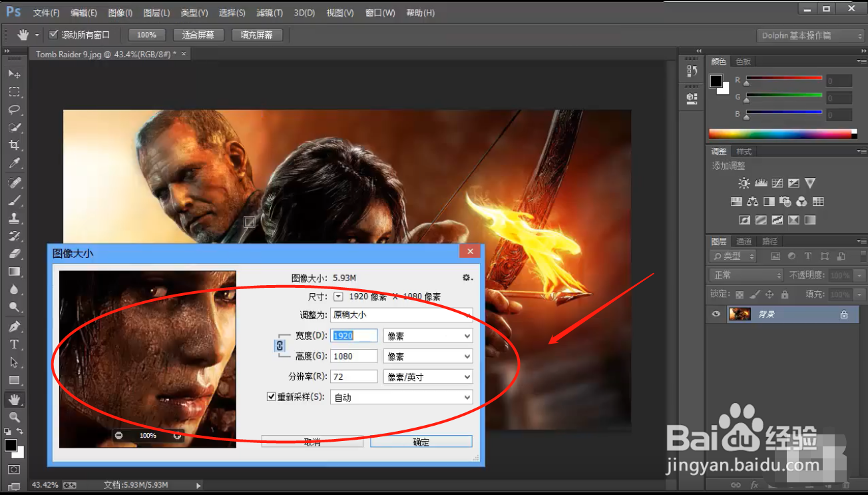The height and width of the screenshot is (495, 868).
Task: Toggle lock position icon
Action: [770, 294]
